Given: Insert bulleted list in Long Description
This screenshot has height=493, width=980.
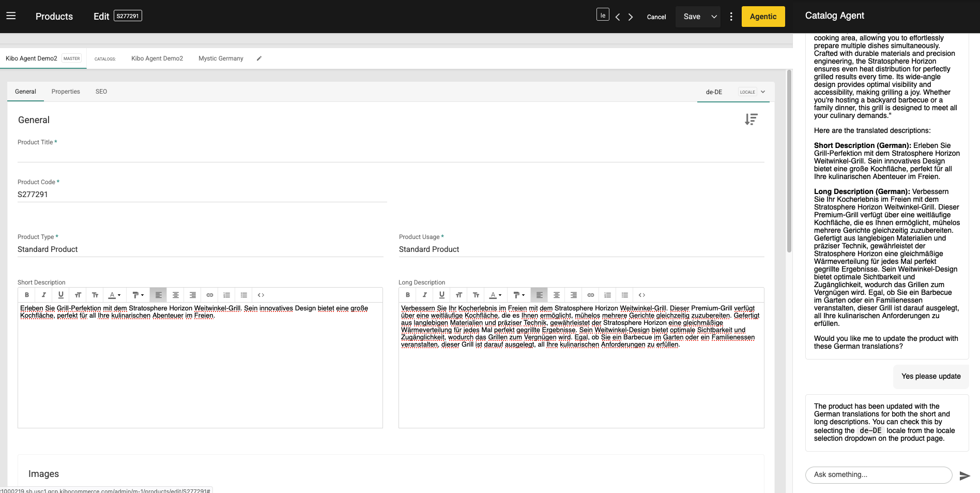Looking at the screenshot, I should [625, 295].
